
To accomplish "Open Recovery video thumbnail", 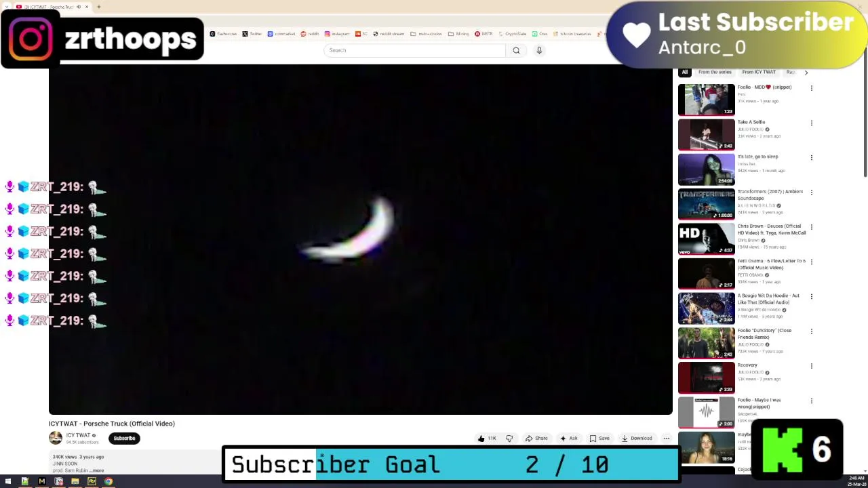I will [x=706, y=378].
